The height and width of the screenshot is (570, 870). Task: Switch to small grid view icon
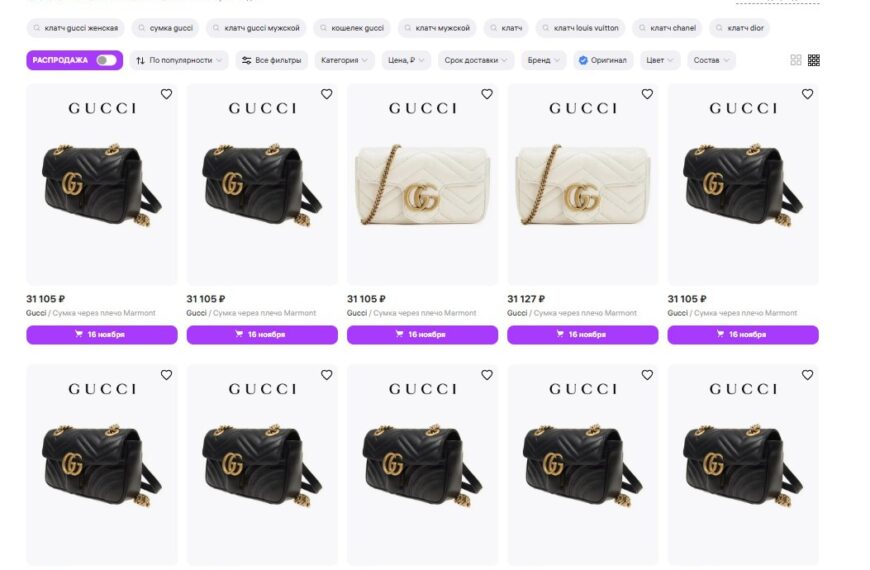(813, 60)
